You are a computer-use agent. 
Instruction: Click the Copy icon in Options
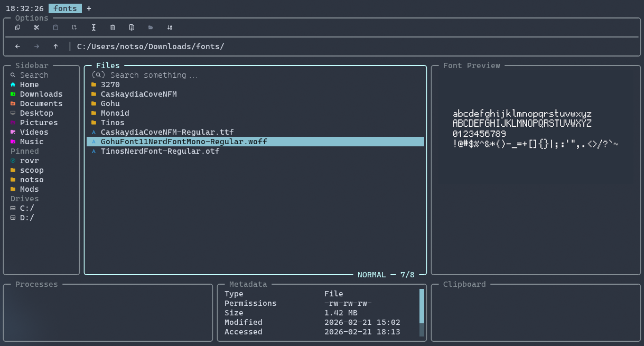pos(17,27)
